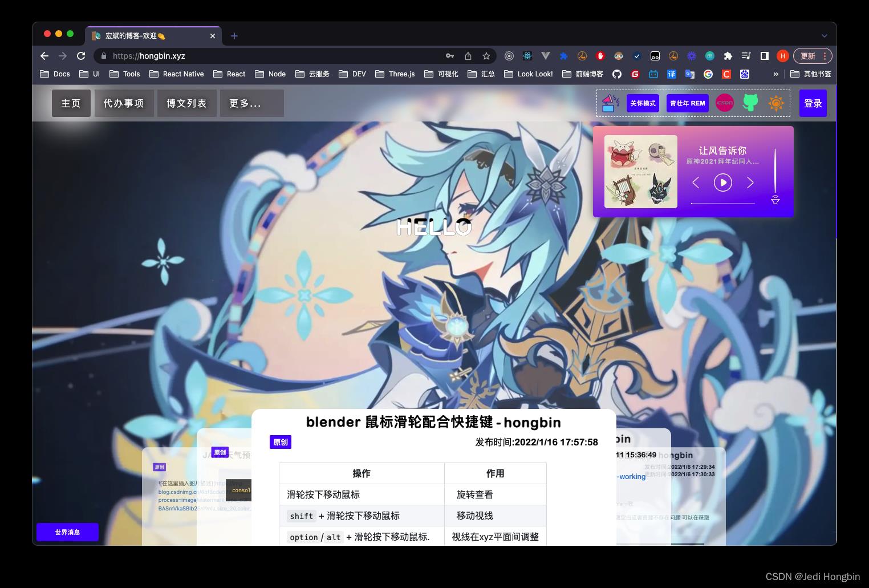Skip to previous song in music player
The height and width of the screenshot is (588, 869).
[x=696, y=183]
